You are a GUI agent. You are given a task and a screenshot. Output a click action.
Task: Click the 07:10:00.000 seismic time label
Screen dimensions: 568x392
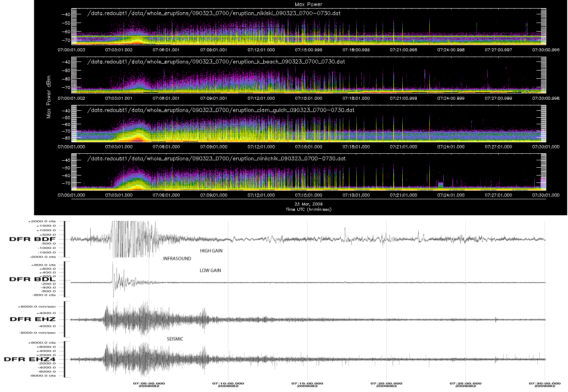pos(228,384)
